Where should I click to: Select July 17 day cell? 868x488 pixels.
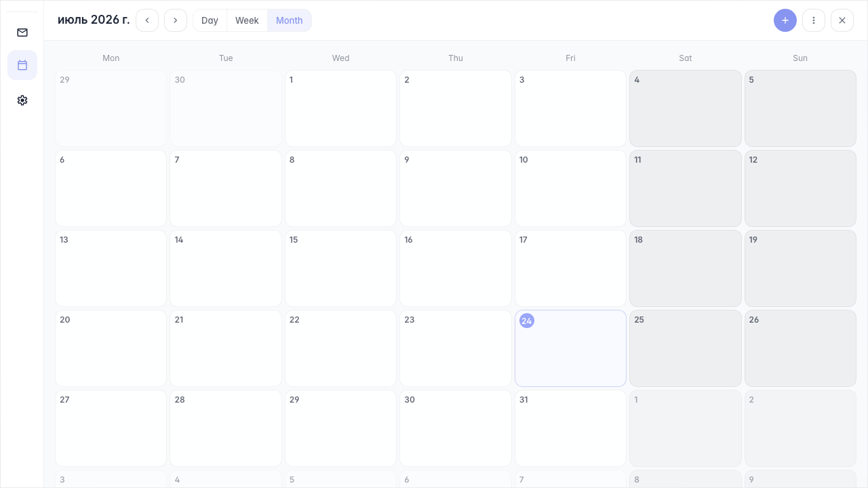click(570, 268)
